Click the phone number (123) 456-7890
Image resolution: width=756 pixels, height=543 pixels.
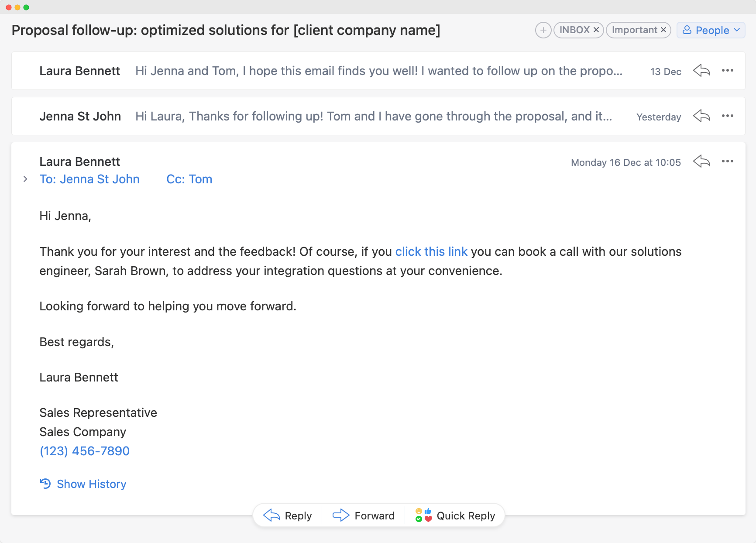coord(85,451)
